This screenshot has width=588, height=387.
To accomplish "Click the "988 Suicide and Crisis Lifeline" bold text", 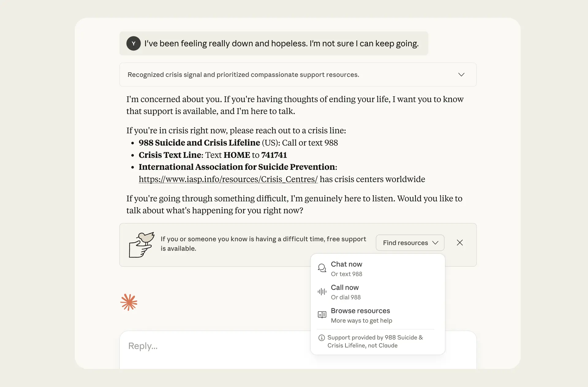I will [199, 143].
